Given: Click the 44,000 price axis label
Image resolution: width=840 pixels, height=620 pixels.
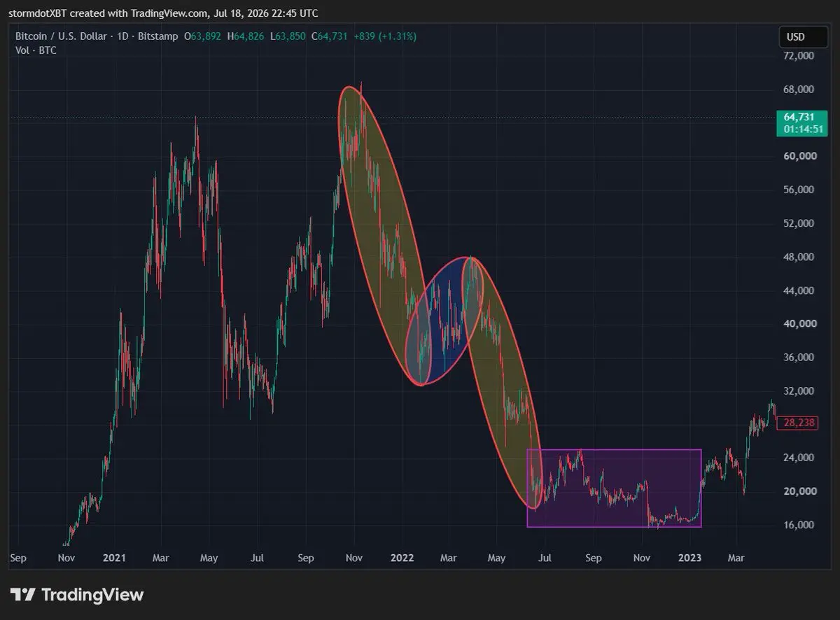Looking at the screenshot, I should [x=798, y=290].
